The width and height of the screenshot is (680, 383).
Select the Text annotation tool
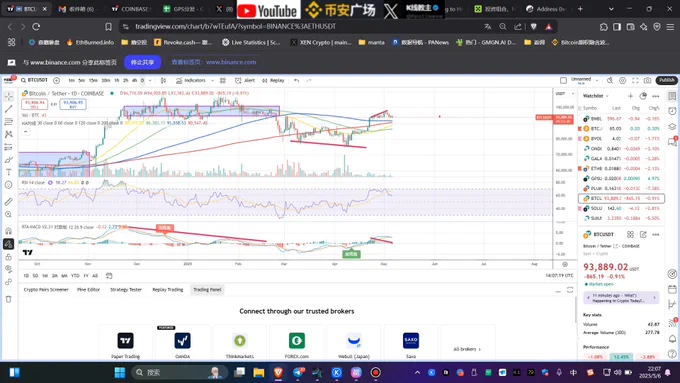coord(8,172)
